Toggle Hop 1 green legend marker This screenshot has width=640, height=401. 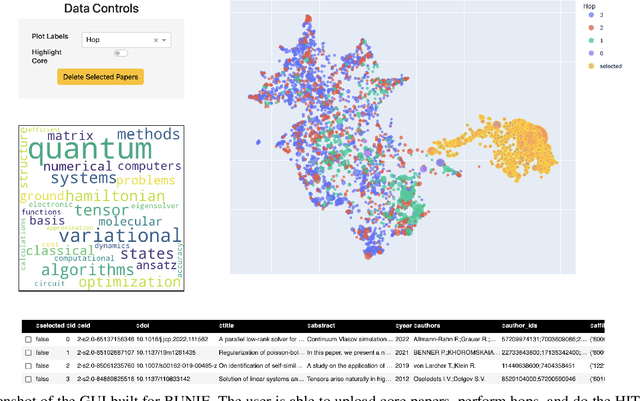[591, 39]
